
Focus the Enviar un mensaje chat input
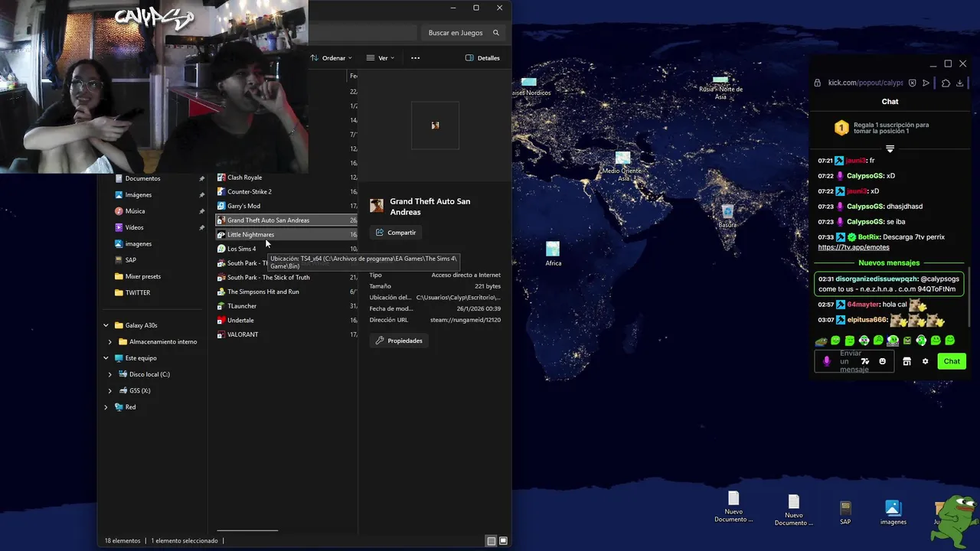point(854,361)
